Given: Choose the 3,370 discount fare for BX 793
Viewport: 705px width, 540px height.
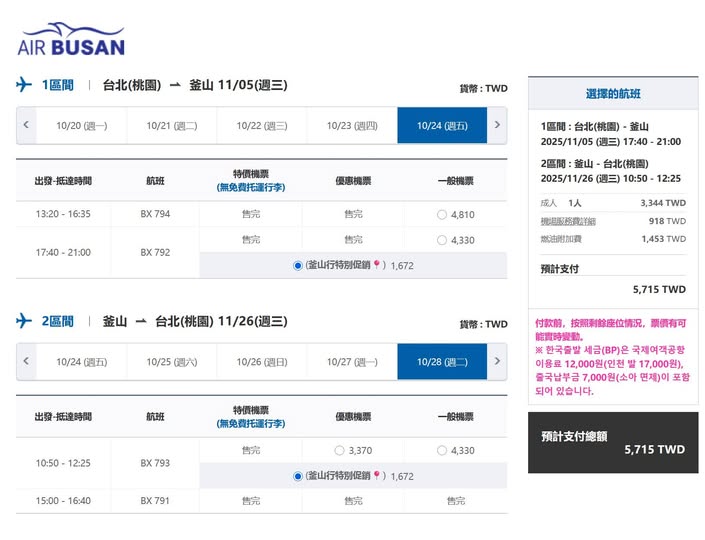Looking at the screenshot, I should [x=339, y=451].
